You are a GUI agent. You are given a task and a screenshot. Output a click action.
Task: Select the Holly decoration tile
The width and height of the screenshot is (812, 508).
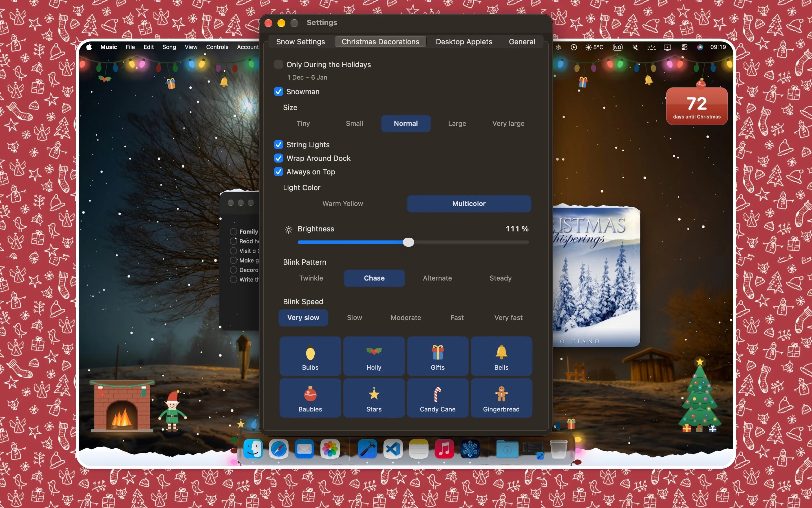pos(374,356)
